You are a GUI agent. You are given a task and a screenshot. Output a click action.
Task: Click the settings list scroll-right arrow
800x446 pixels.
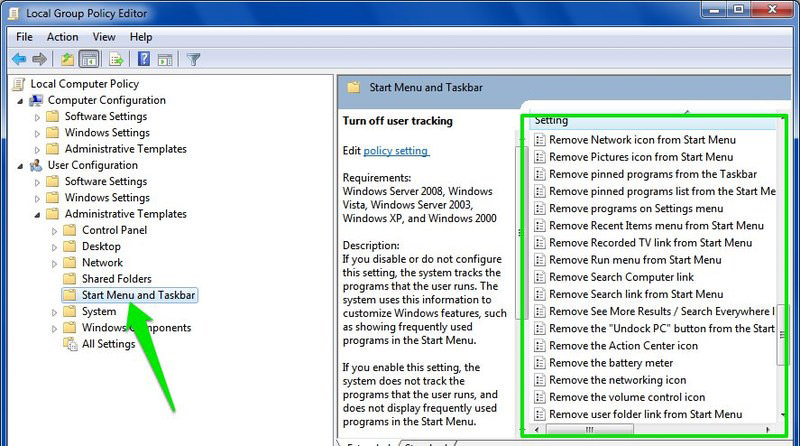pos(768,430)
